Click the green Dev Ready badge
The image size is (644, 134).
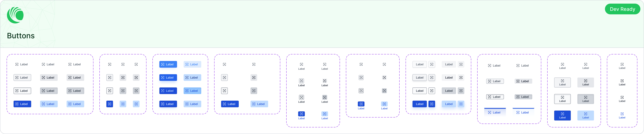pos(622,9)
